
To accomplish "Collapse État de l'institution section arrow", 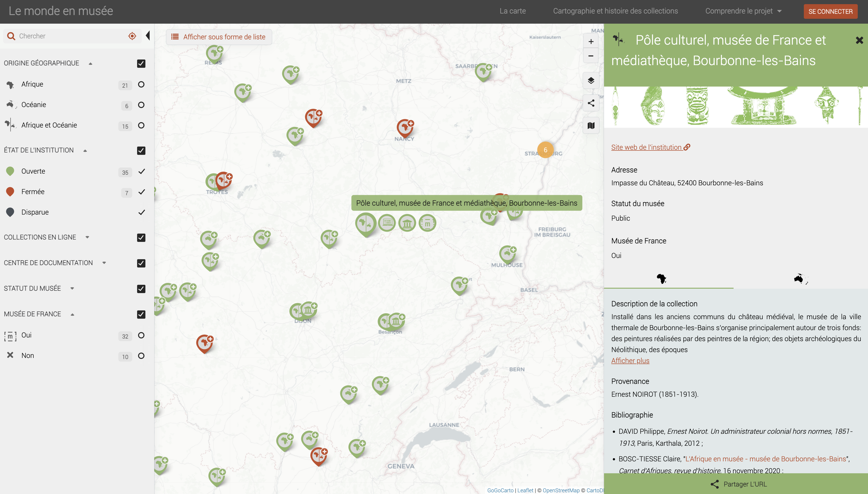I will pos(85,151).
